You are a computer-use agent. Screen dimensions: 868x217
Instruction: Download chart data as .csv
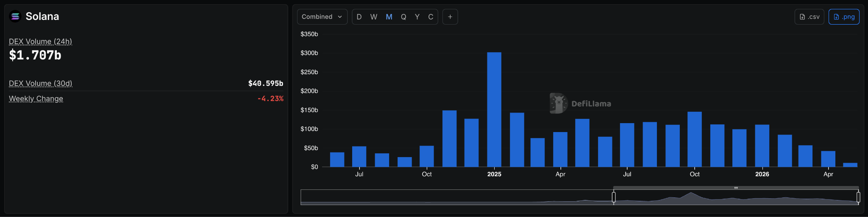810,17
